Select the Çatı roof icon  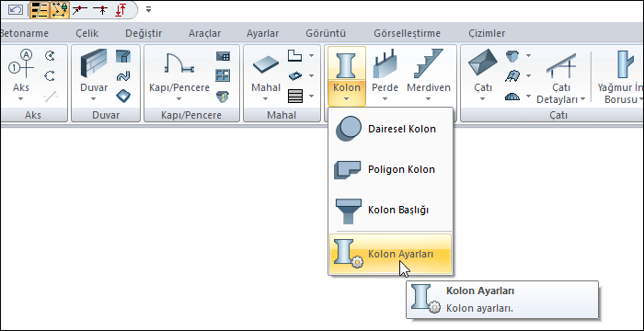tap(483, 63)
